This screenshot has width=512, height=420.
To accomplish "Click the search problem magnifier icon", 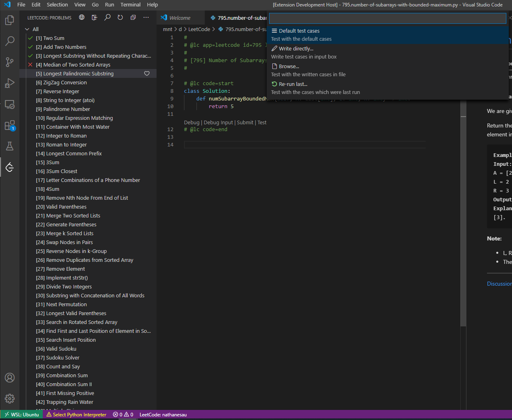I will coord(107,17).
